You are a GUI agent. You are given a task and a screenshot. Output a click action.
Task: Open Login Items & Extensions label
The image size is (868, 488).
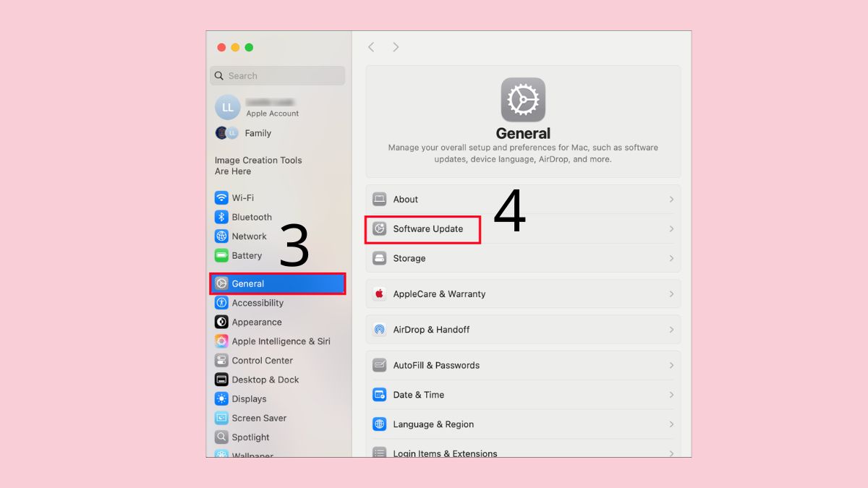445,453
